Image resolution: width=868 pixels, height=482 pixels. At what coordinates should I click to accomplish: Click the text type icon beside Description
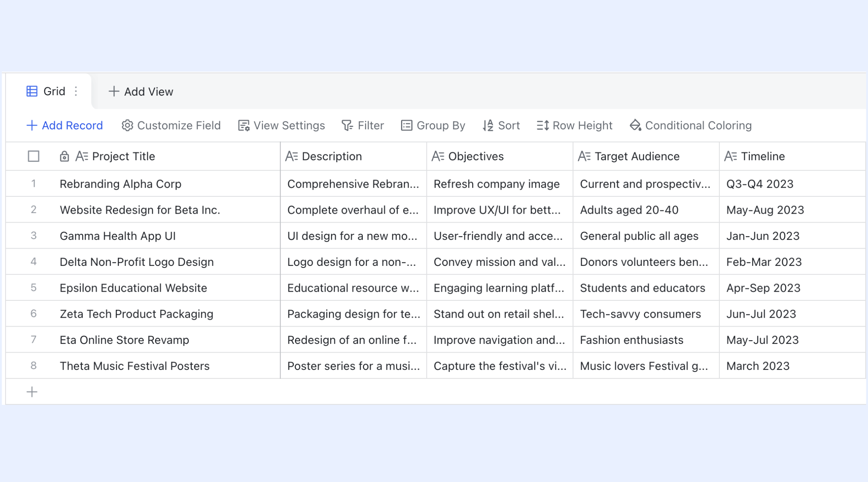point(292,156)
